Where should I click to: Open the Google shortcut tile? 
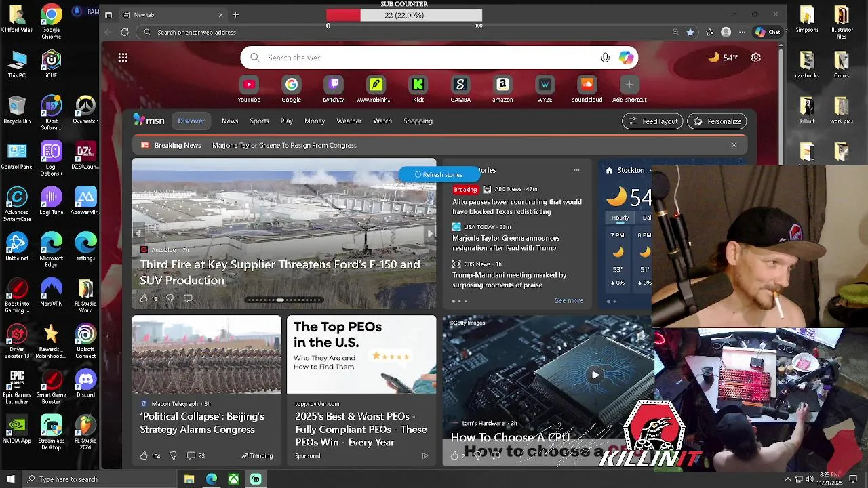click(x=292, y=85)
